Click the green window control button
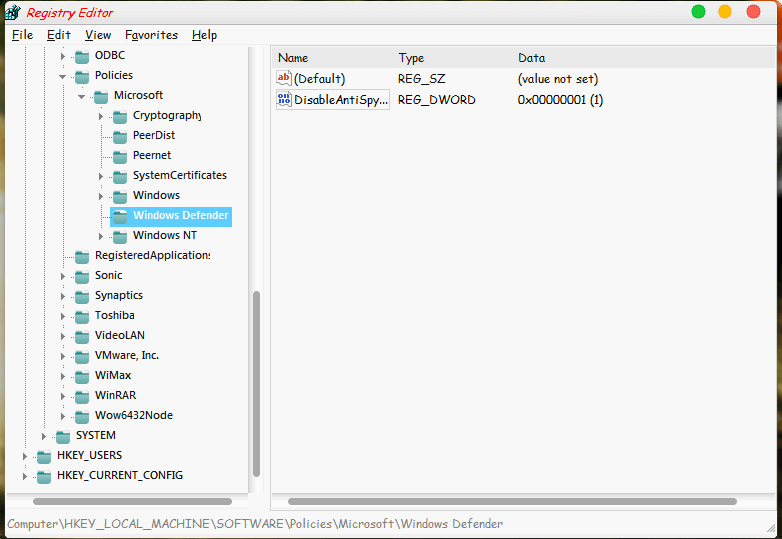Viewport: 782px width, 539px height. pos(698,11)
